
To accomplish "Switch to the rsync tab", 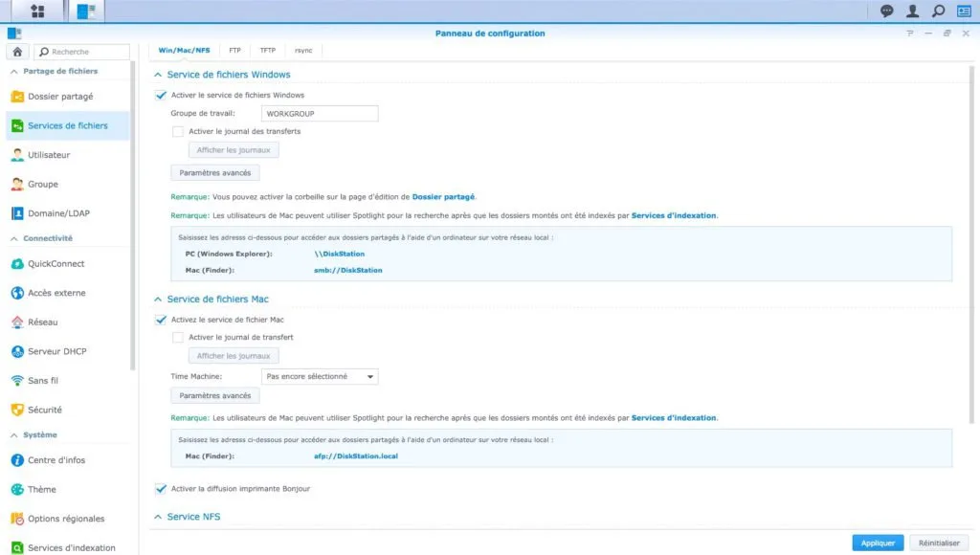I will click(x=303, y=50).
